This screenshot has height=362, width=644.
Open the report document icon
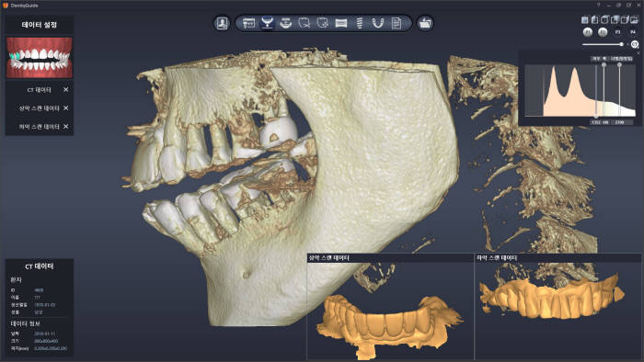point(397,23)
